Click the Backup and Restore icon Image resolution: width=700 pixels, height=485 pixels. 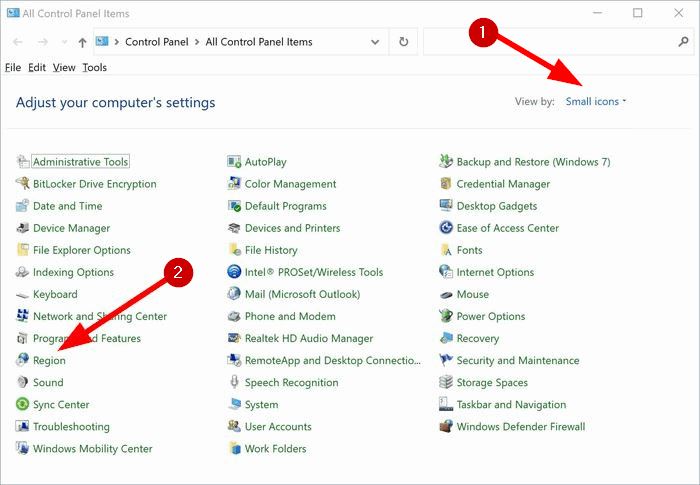click(446, 162)
